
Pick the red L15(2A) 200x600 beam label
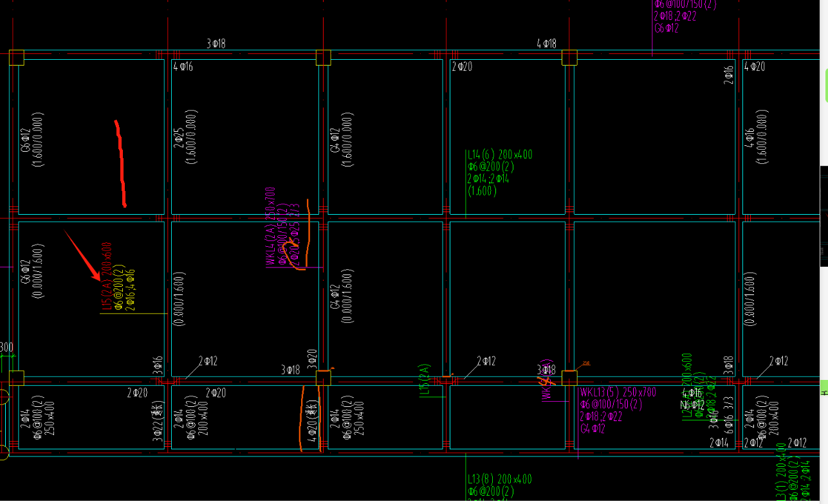(x=107, y=276)
